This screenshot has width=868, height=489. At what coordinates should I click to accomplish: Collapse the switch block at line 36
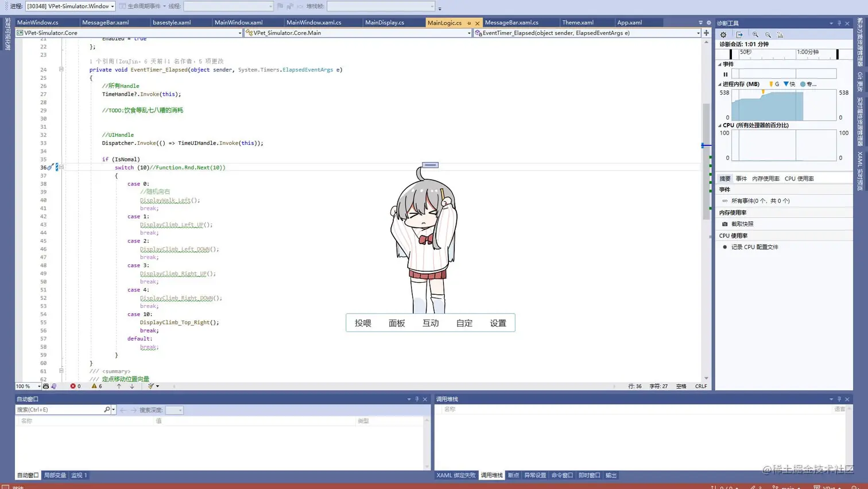point(61,167)
